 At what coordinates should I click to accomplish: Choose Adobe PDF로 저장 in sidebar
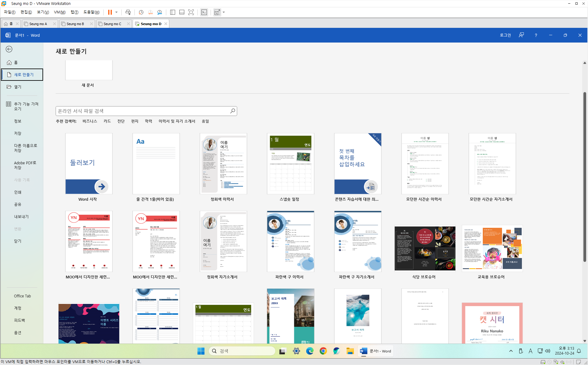point(22,165)
